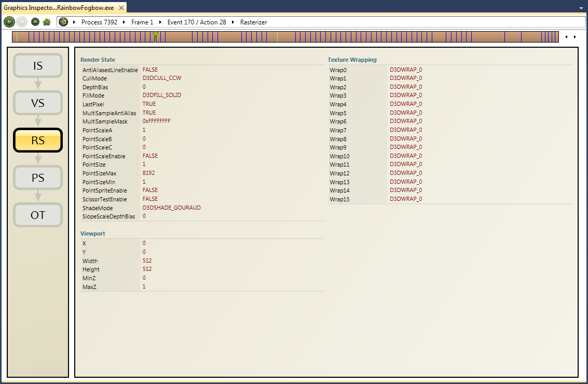Click the D3DWRAP_0 value for Wrap7
The height and width of the screenshot is (384, 588).
click(406, 130)
